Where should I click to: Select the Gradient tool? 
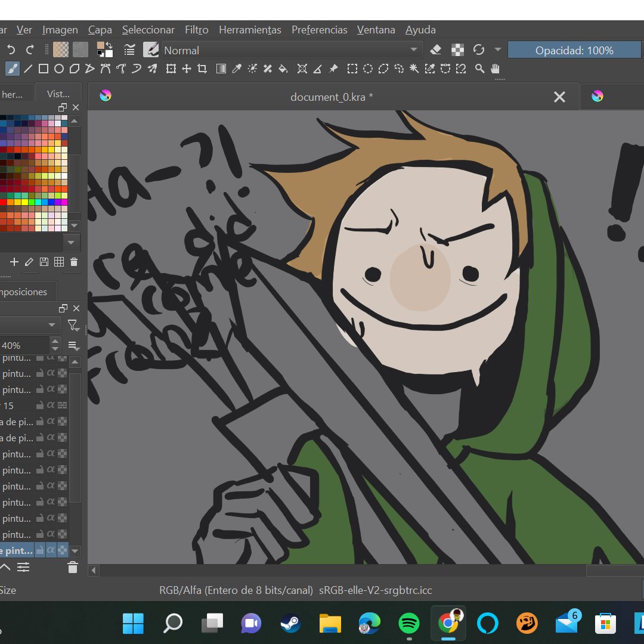click(x=221, y=69)
